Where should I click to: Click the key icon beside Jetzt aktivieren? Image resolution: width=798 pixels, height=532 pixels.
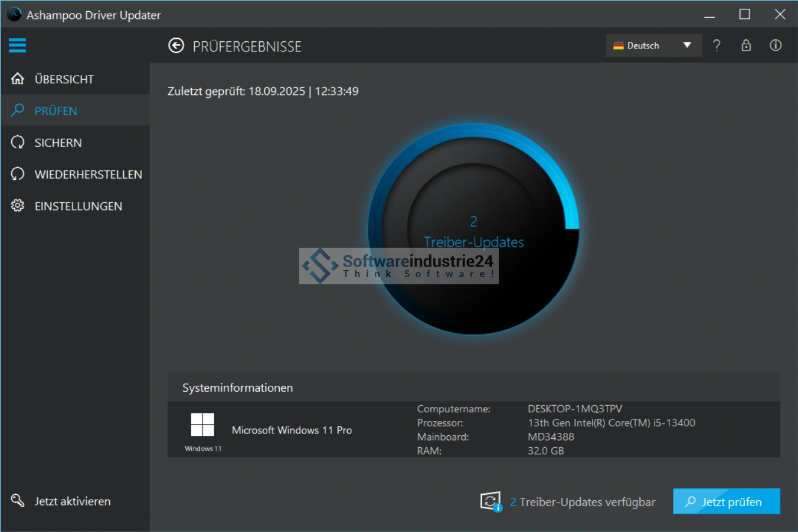tap(18, 501)
